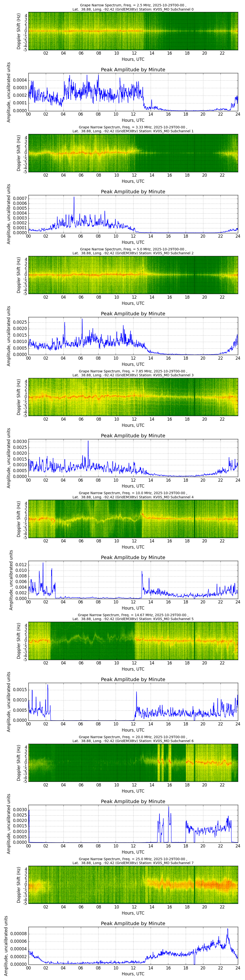Click the 5.0 MHz Grape Narrow Spectrum title

tap(133, 251)
